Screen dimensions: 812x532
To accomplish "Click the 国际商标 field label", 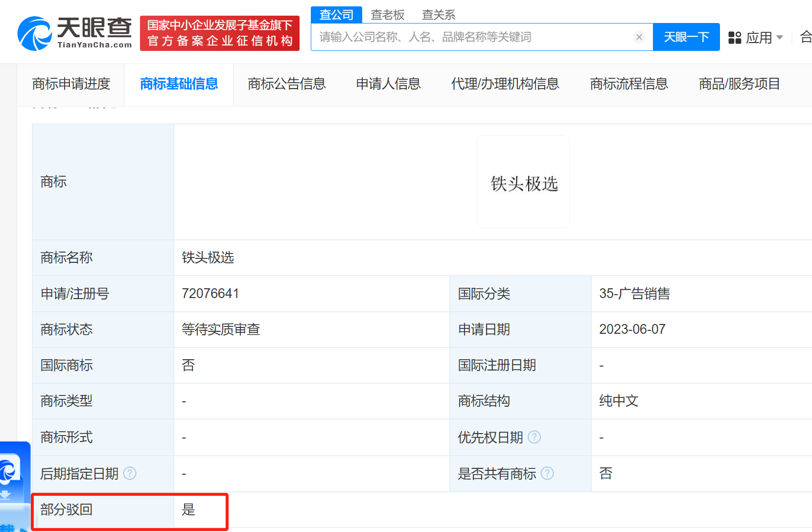I will tap(67, 366).
